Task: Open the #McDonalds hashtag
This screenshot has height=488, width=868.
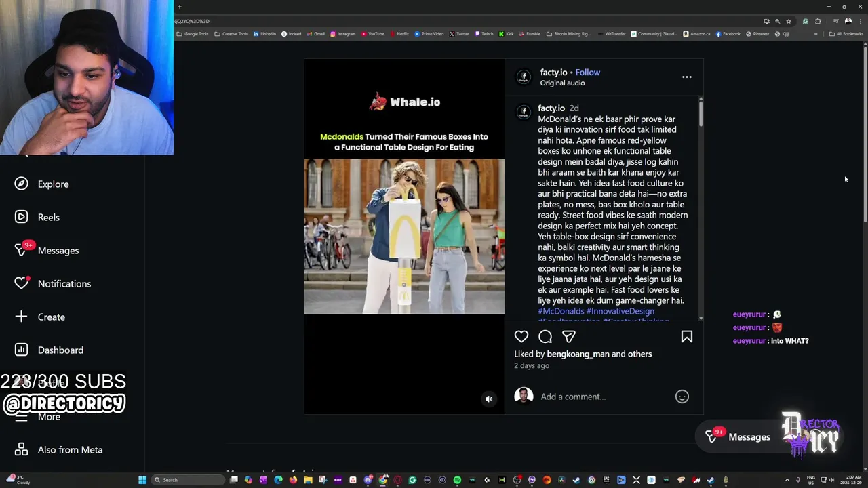Action: (x=561, y=311)
